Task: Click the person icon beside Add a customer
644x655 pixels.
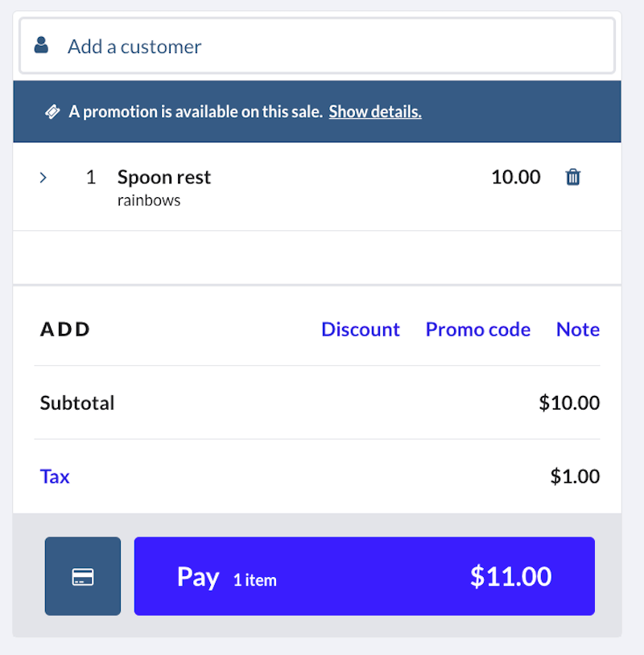Action: pyautogui.click(x=41, y=46)
